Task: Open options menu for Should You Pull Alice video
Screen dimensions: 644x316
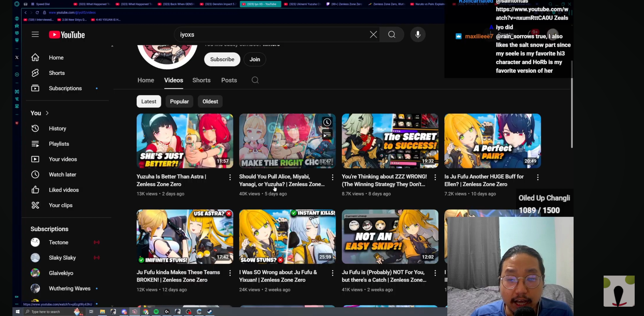Action: click(332, 177)
